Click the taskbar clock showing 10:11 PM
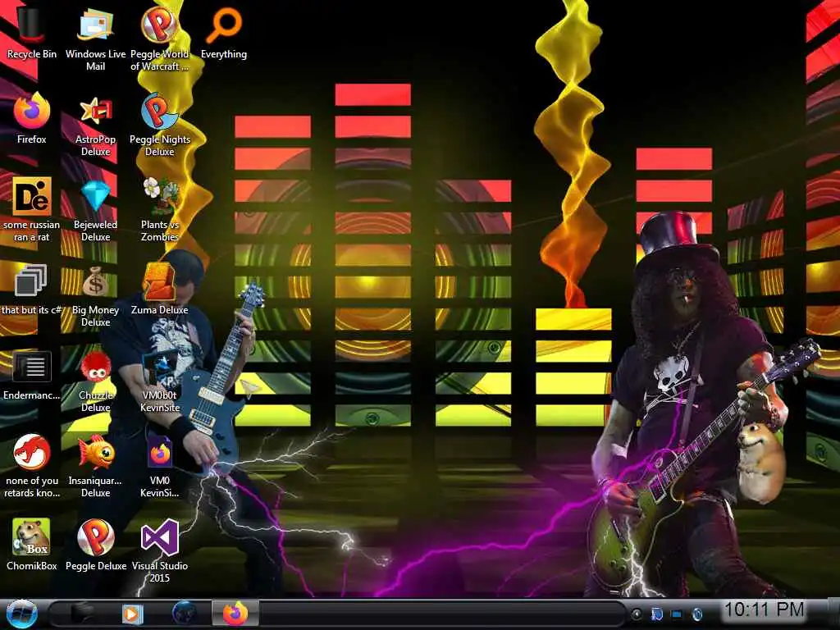Screen dimensions: 840x630 pyautogui.click(x=764, y=609)
